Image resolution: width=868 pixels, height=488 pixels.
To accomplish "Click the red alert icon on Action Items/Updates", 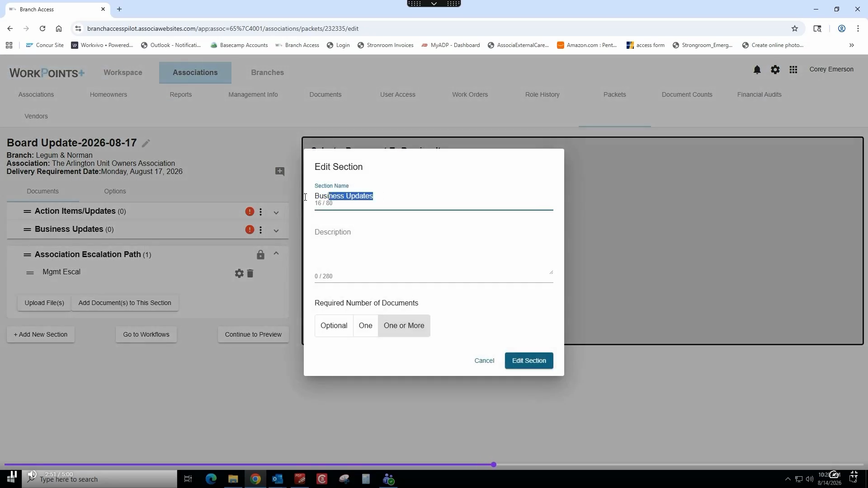I will [x=250, y=211].
